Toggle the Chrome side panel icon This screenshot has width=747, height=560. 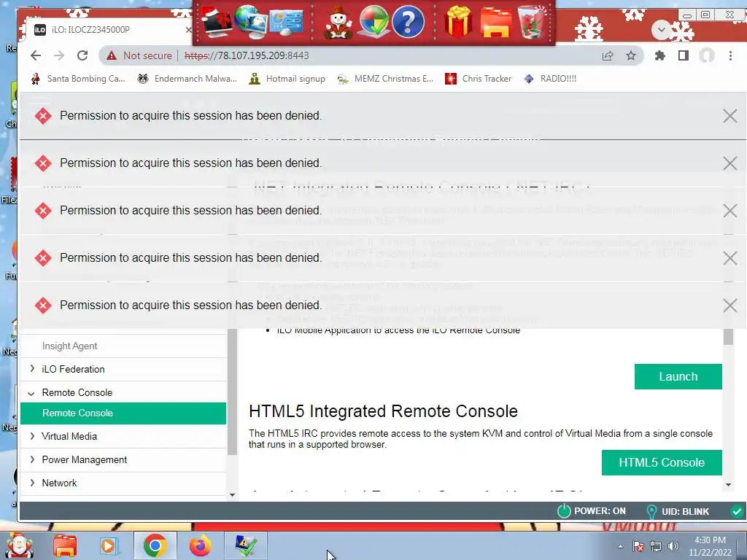683,55
